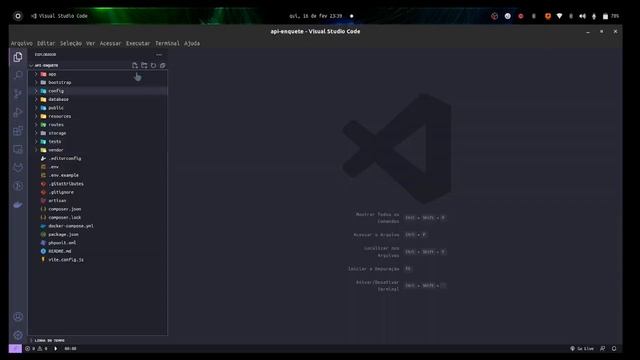Expand the public folder
Screen dimensions: 640x360
click(98, 108)
